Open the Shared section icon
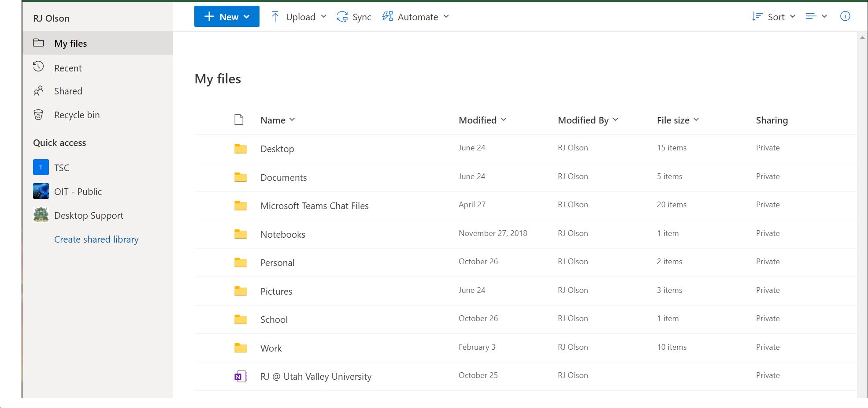Screen dimensions: 868x408 coord(38,90)
